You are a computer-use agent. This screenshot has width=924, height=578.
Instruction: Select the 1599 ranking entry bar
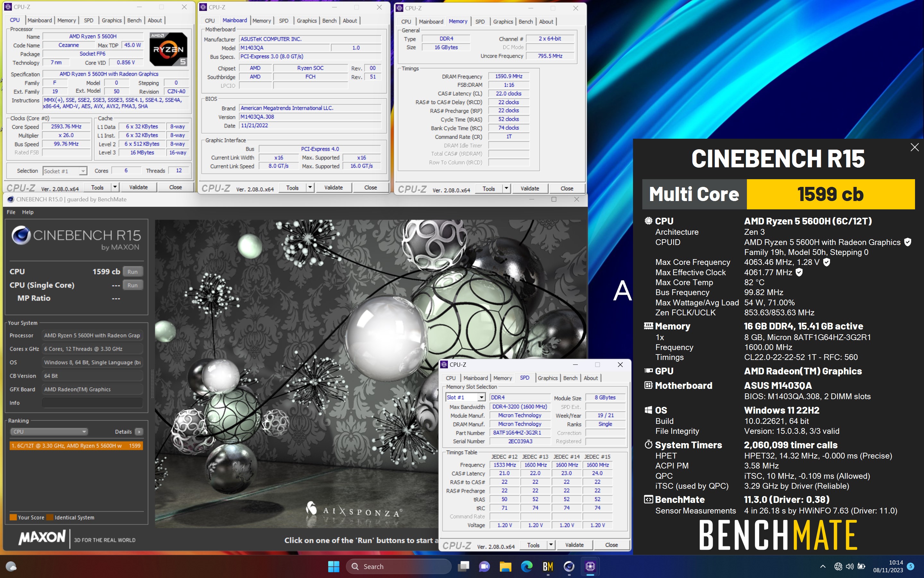point(76,446)
